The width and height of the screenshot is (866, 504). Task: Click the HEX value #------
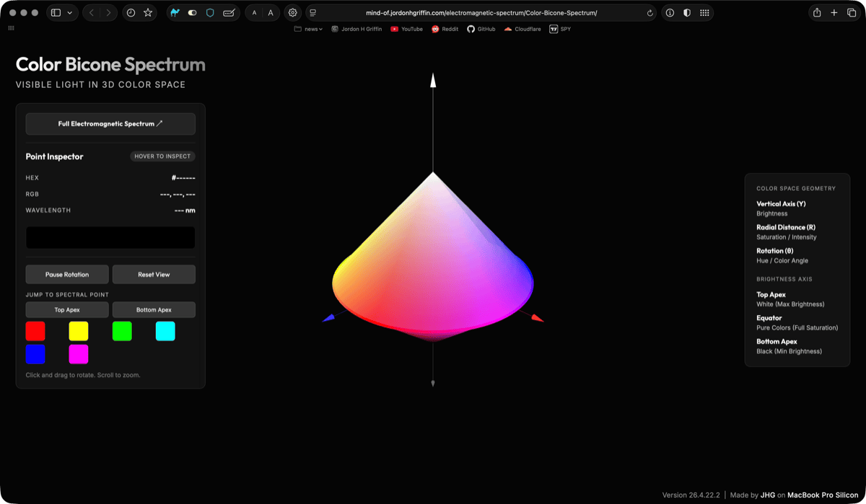[x=183, y=178]
